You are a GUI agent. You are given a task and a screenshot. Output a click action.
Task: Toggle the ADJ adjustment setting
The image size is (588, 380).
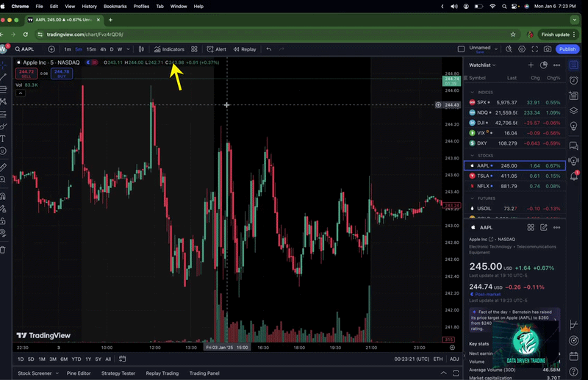tap(454, 359)
